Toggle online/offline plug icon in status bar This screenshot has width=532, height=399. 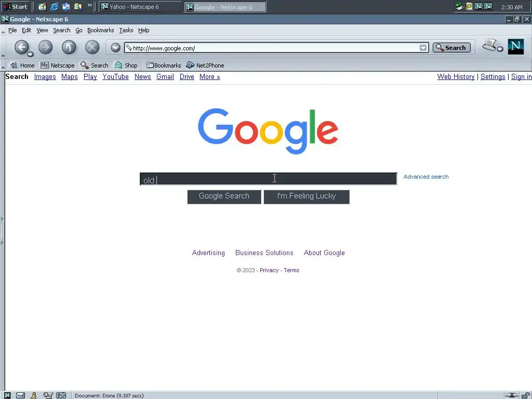pyautogui.click(x=511, y=395)
